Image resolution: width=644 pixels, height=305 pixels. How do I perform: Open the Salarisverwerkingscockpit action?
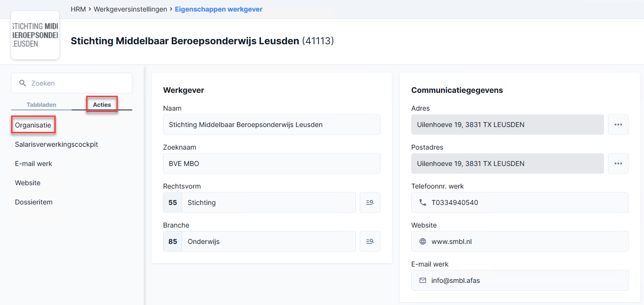pyautogui.click(x=56, y=144)
